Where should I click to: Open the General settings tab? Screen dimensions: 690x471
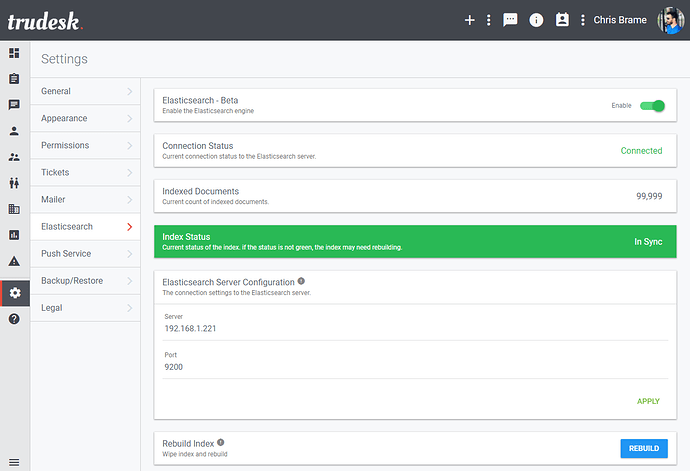point(85,91)
